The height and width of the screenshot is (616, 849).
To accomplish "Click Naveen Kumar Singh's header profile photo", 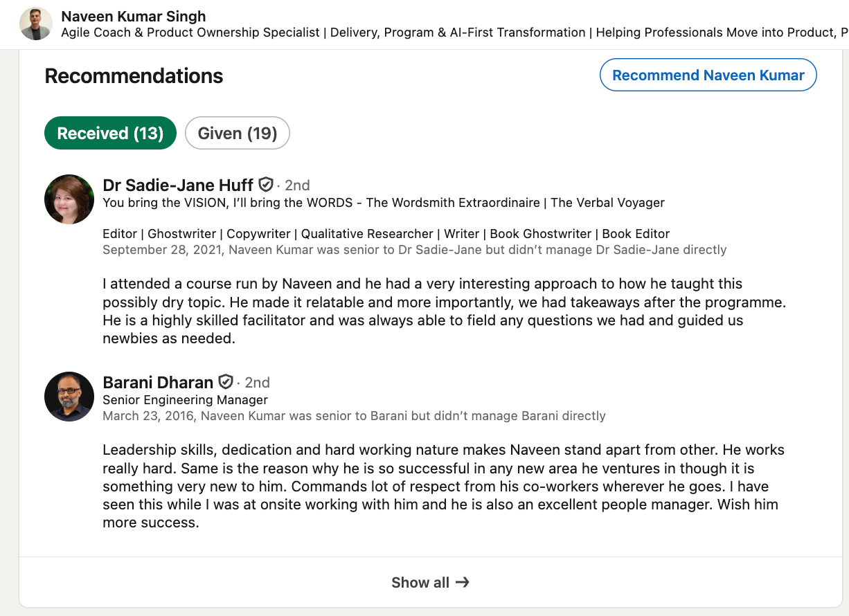I will pyautogui.click(x=36, y=24).
